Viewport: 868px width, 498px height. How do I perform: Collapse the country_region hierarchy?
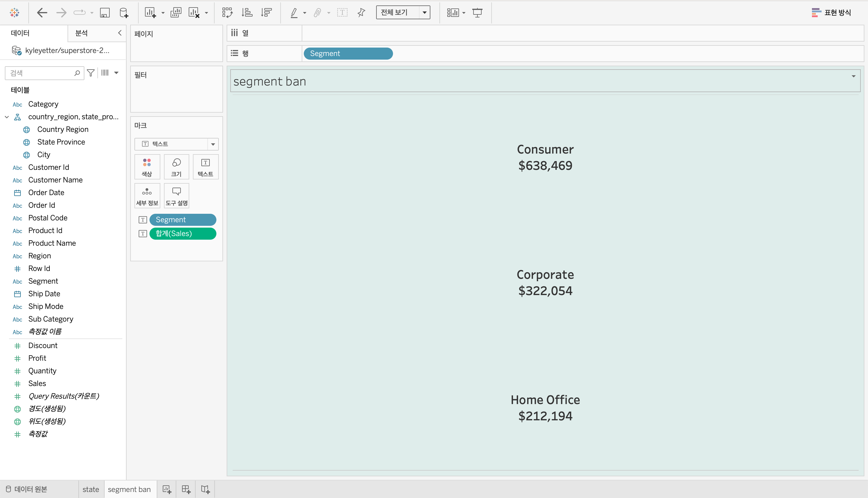(7, 117)
